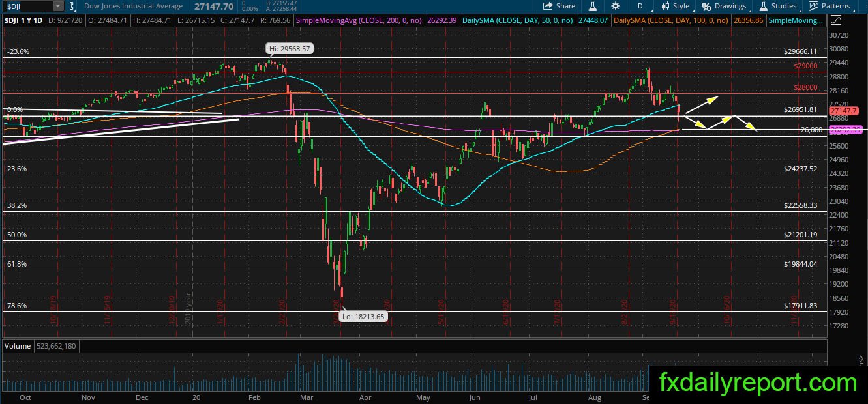Click the $22558.33 Fibonacci price label
Image resolution: width=868 pixels, height=404 pixels.
tap(800, 205)
